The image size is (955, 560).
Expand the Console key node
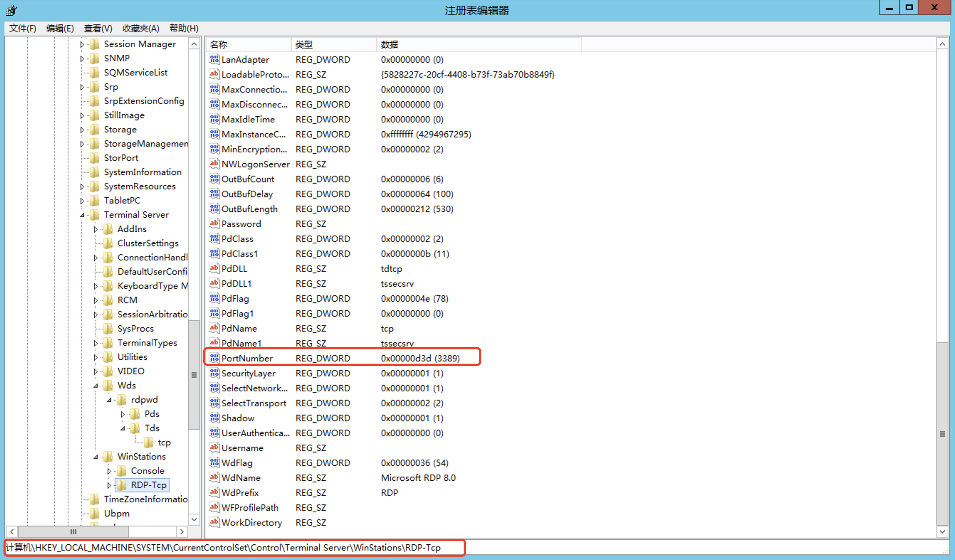[109, 471]
